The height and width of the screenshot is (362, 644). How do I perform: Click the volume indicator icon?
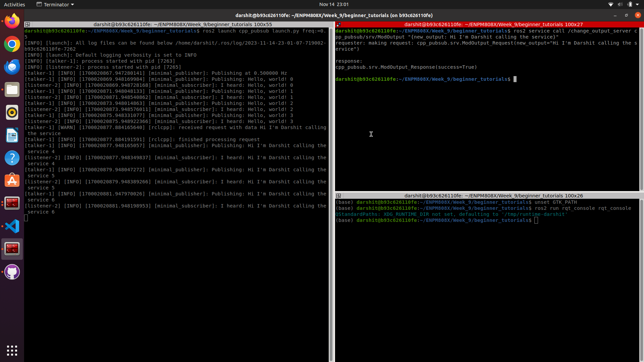620,4
